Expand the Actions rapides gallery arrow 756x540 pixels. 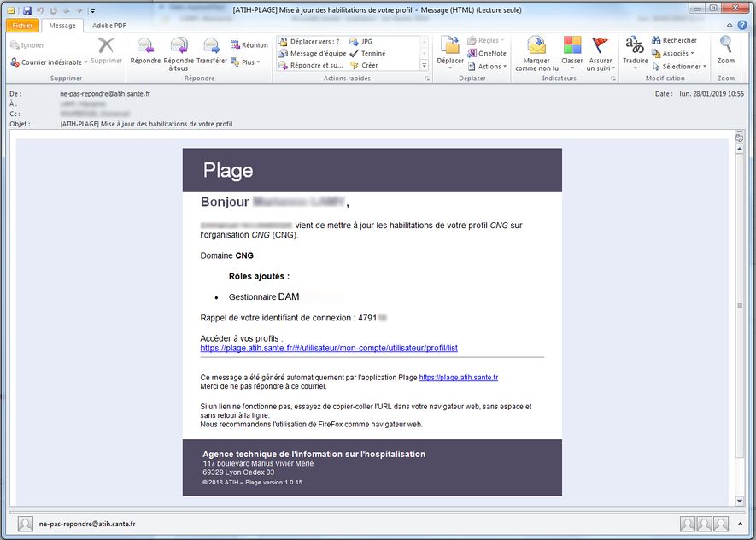[x=425, y=65]
